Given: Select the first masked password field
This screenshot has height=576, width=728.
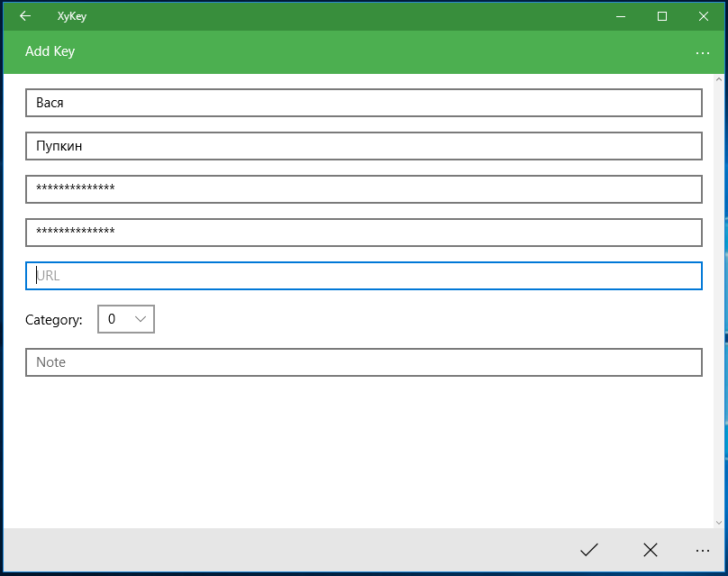Looking at the screenshot, I should click(363, 189).
